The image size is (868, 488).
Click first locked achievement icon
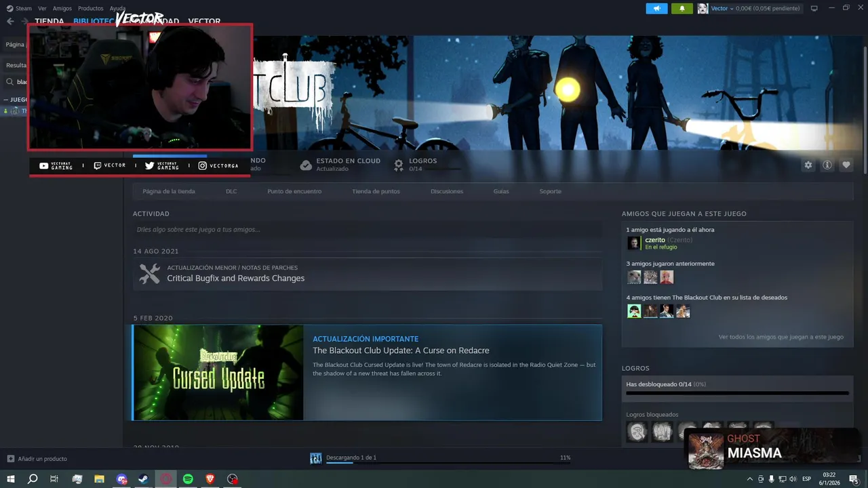637,431
